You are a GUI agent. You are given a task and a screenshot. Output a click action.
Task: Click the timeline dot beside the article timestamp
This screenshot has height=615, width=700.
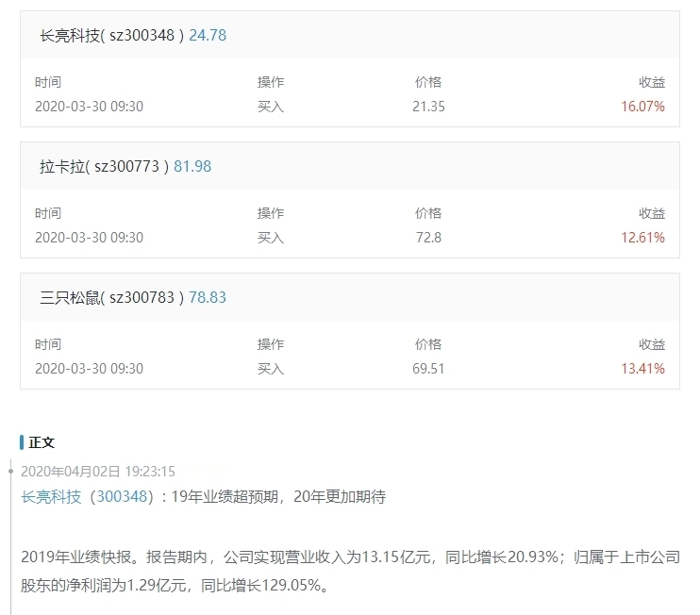(11, 471)
